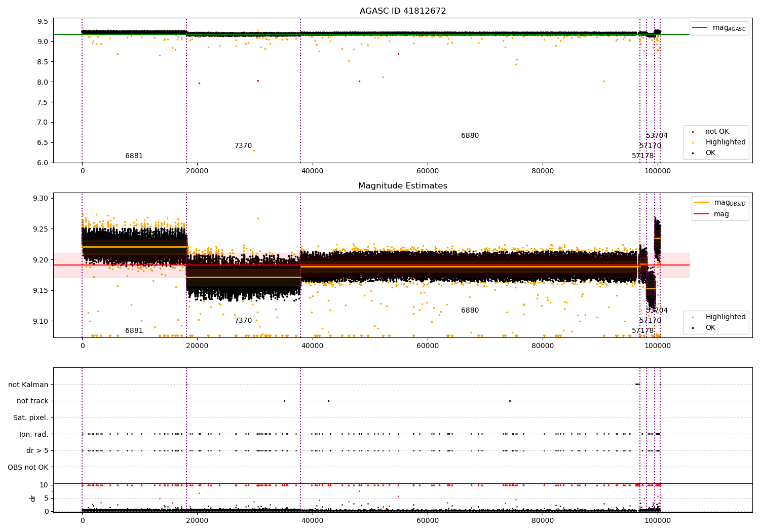Click OBSID label 57170 in the top plot

(x=650, y=146)
